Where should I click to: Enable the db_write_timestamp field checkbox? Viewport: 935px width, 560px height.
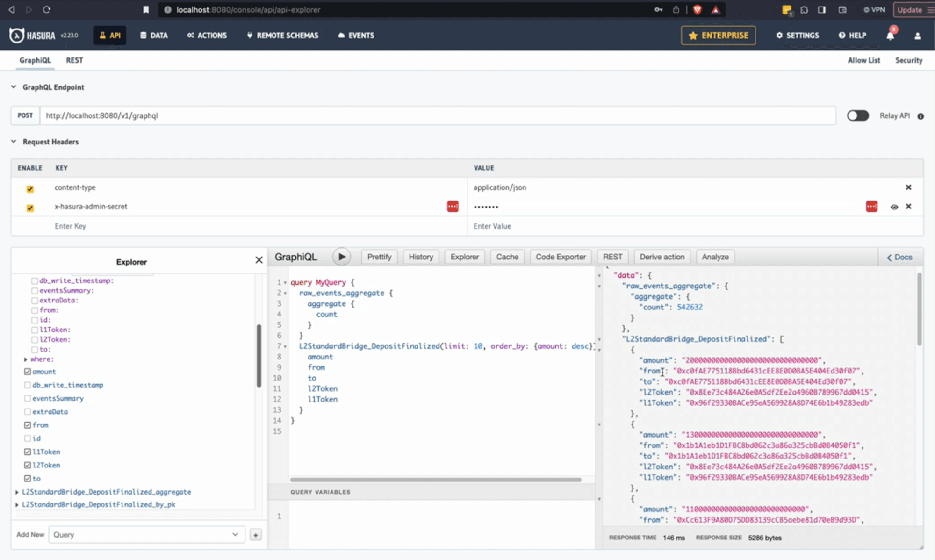28,385
